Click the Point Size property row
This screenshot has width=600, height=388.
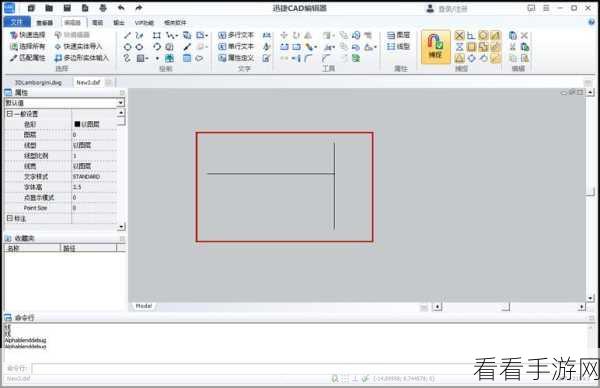(61, 208)
